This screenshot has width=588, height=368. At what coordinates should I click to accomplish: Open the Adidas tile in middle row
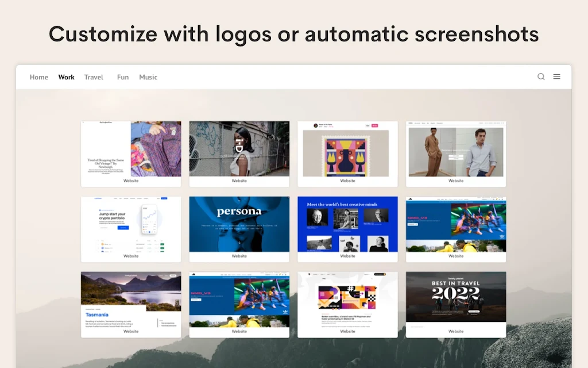(x=456, y=229)
